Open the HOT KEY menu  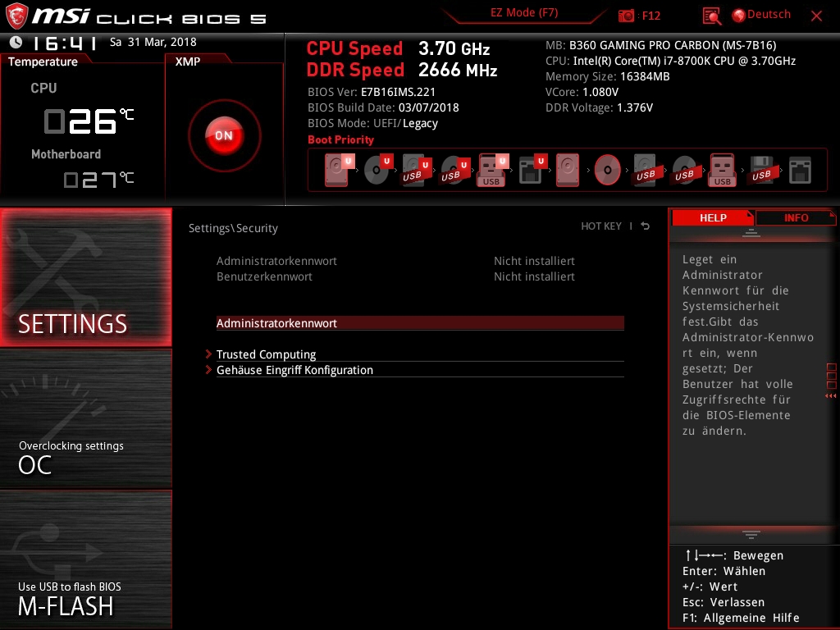pos(601,226)
